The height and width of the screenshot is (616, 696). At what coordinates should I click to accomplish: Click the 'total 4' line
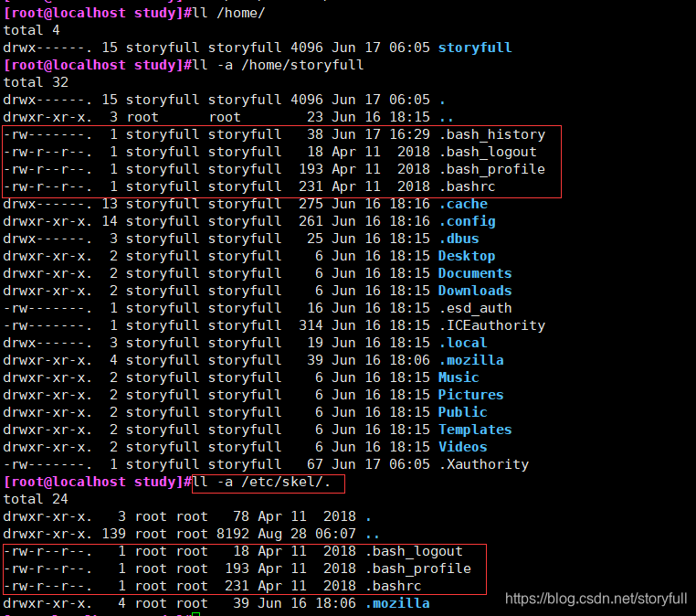point(32,30)
